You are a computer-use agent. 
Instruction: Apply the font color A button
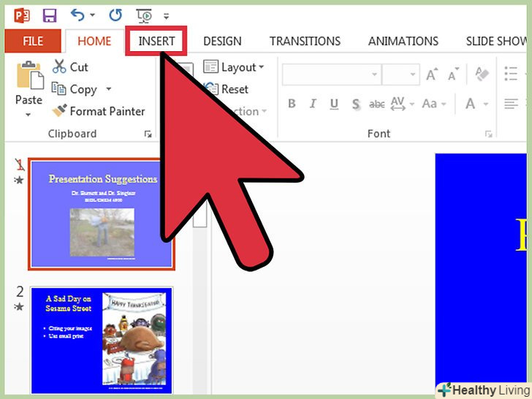[x=471, y=104]
